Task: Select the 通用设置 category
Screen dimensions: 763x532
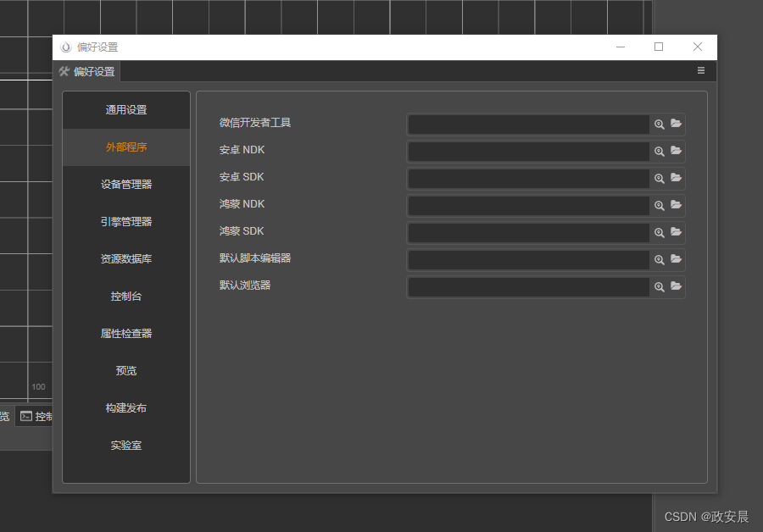Action: (x=126, y=110)
